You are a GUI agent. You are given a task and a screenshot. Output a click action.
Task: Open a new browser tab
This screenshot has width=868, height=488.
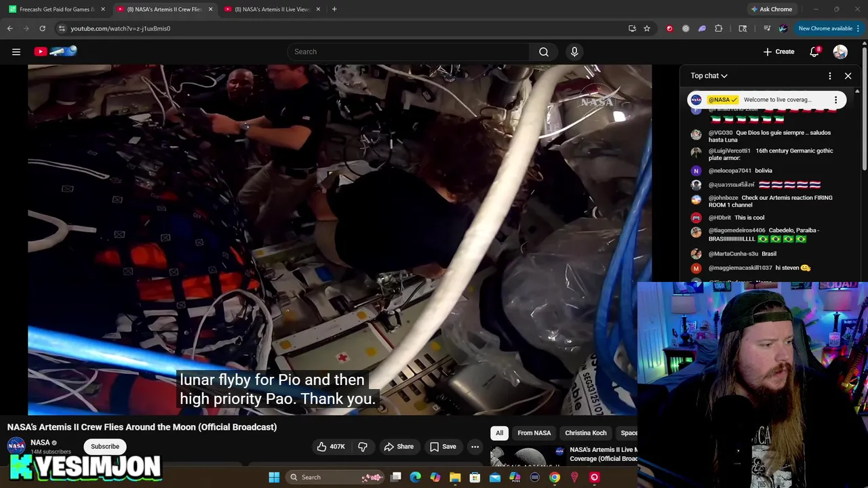(334, 9)
